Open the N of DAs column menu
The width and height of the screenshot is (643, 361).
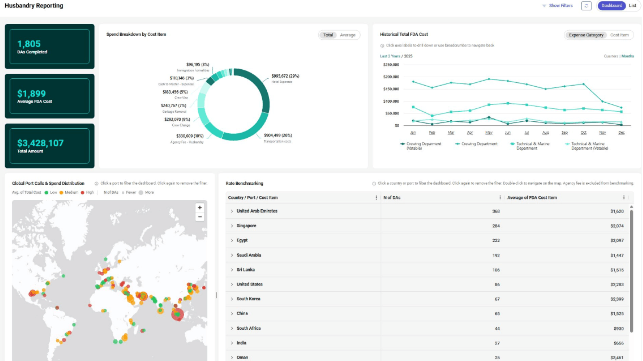(x=500, y=198)
